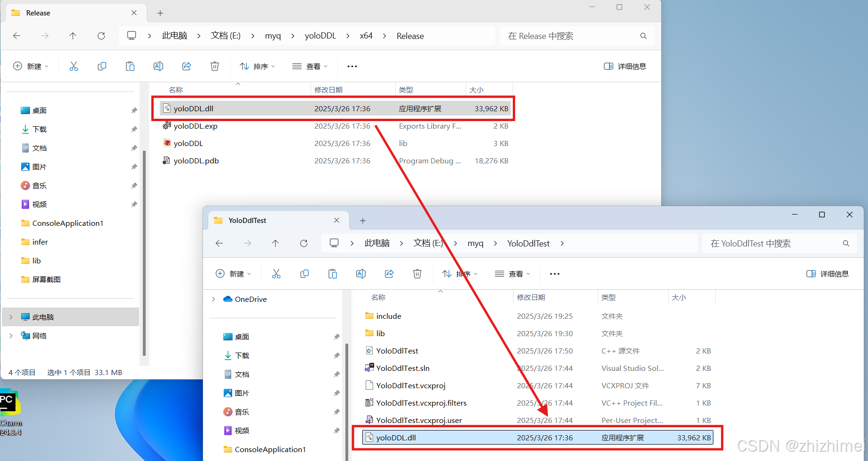This screenshot has width=868, height=461.
Task: Click Copy icon in YoloDdlTest window toolbar
Action: pos(305,274)
